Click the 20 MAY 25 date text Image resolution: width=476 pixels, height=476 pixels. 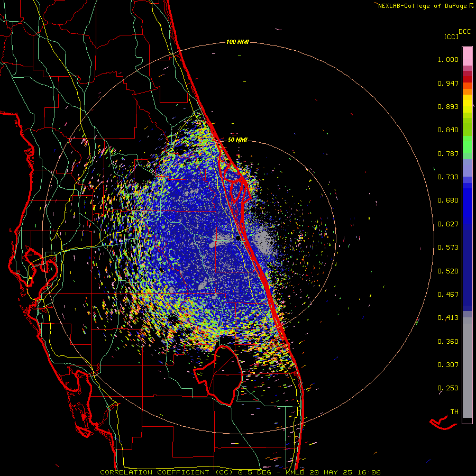point(331,472)
